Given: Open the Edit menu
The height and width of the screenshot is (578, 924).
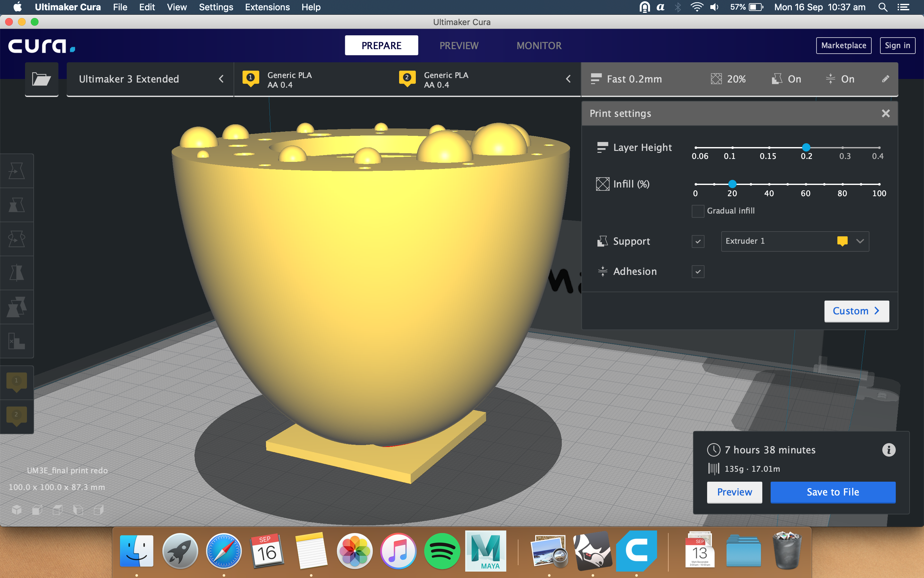Looking at the screenshot, I should (147, 7).
